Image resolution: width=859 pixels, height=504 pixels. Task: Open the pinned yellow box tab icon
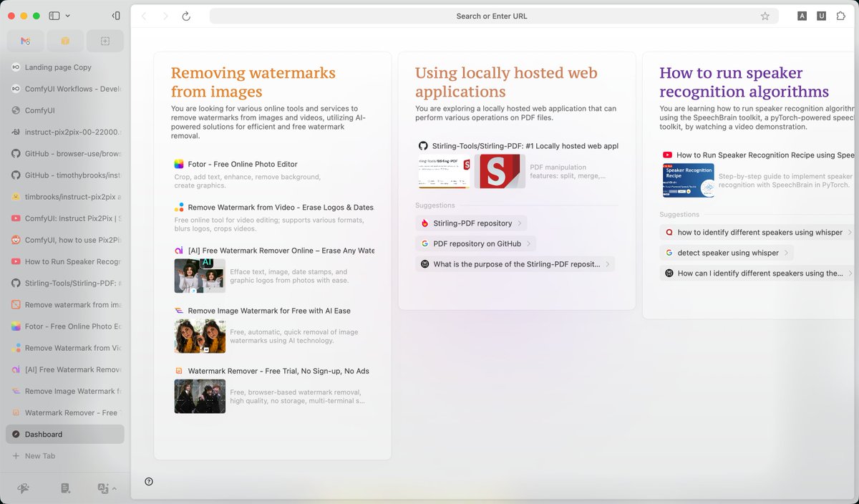click(x=65, y=41)
